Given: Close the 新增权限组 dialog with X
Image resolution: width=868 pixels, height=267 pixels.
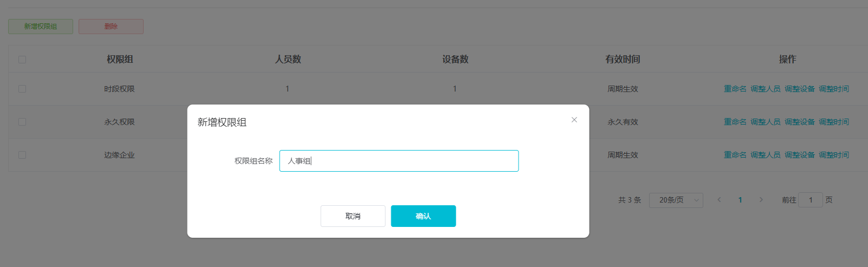Looking at the screenshot, I should [574, 120].
